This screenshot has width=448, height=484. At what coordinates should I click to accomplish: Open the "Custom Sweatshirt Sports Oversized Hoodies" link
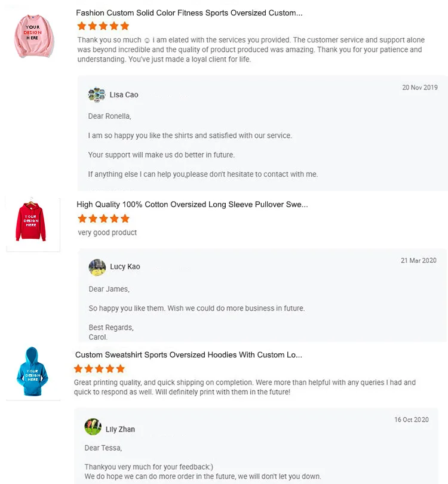(188, 355)
